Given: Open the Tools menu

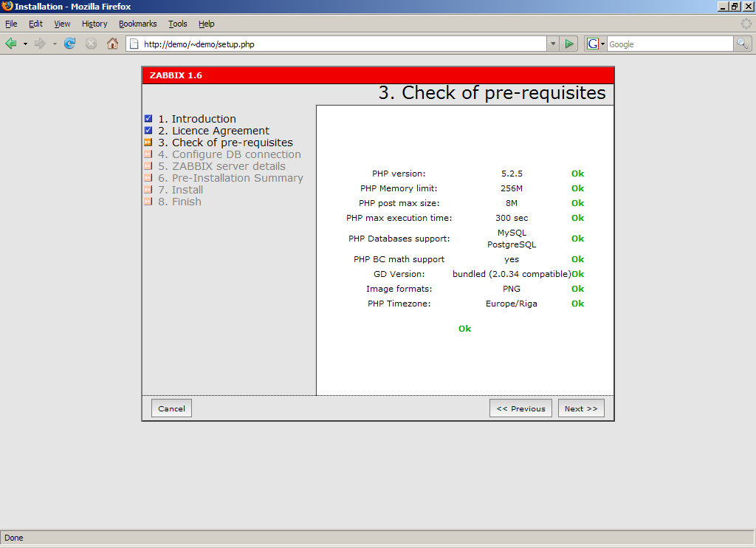Looking at the screenshot, I should [177, 24].
